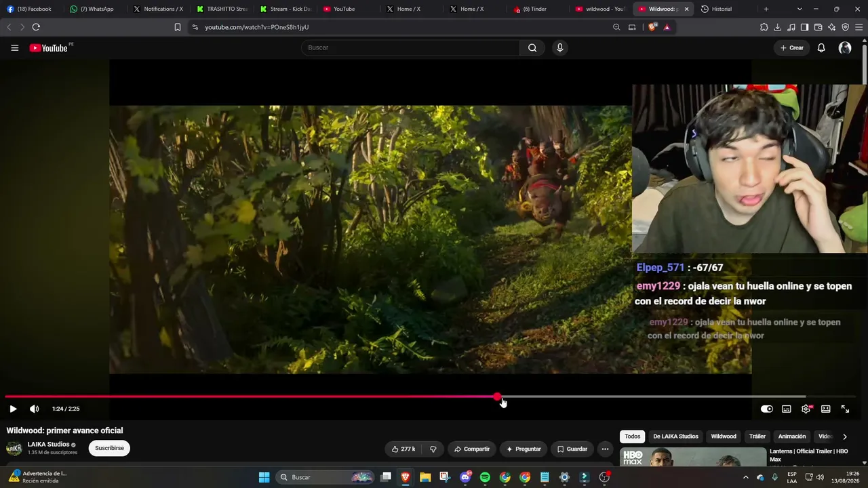868x488 pixels.
Task: Open Spotify from the taskbar
Action: click(x=485, y=477)
